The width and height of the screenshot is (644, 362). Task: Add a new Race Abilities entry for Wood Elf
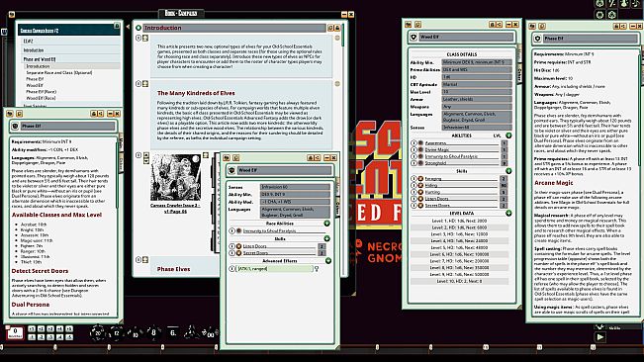tap(326, 224)
